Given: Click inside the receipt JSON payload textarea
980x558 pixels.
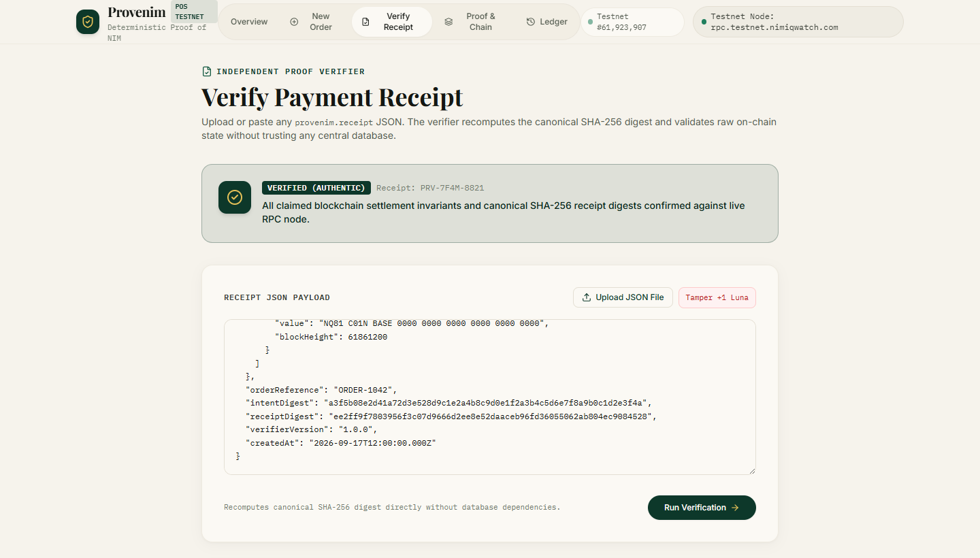Looking at the screenshot, I should pos(489,397).
